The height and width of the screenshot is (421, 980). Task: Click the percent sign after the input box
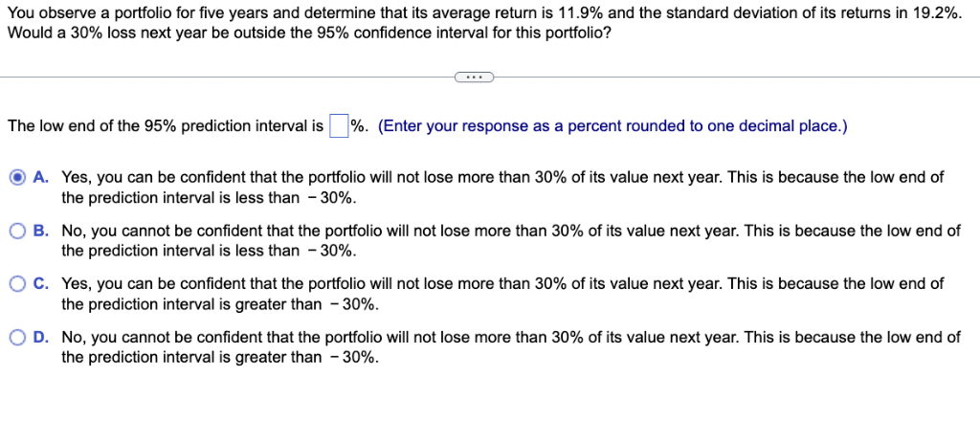pos(358,126)
